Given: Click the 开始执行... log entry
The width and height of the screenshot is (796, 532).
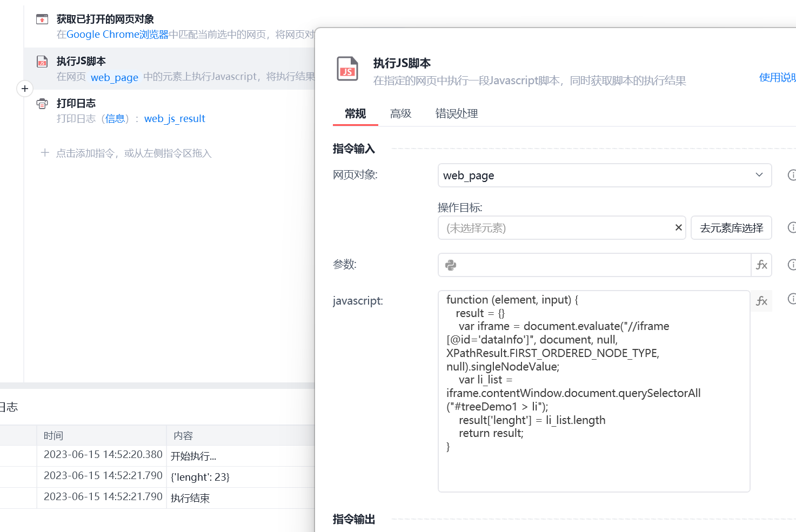Looking at the screenshot, I should point(193,456).
